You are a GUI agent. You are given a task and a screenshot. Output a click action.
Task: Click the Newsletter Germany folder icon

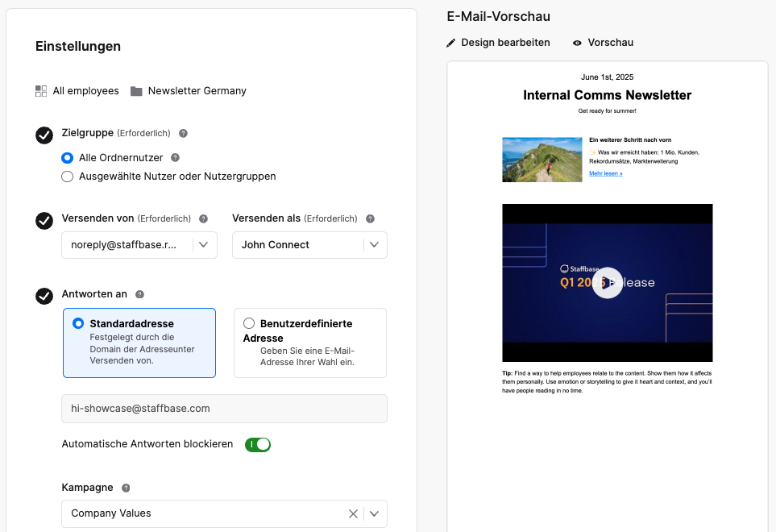pos(136,91)
